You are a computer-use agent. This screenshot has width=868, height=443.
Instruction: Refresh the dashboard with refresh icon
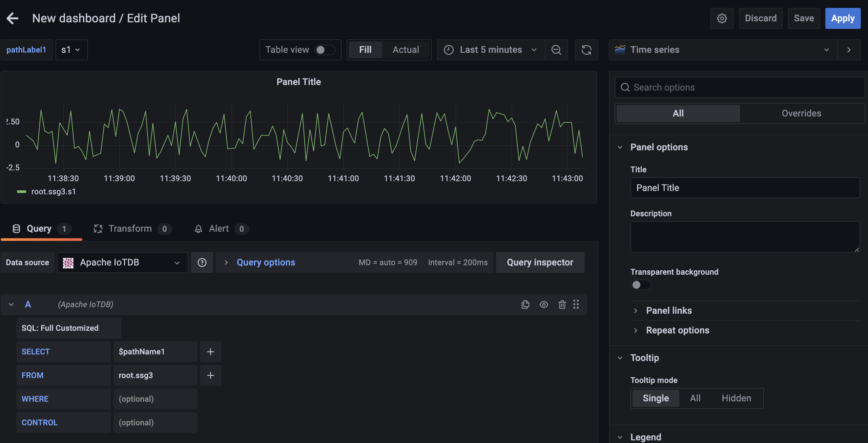[586, 50]
